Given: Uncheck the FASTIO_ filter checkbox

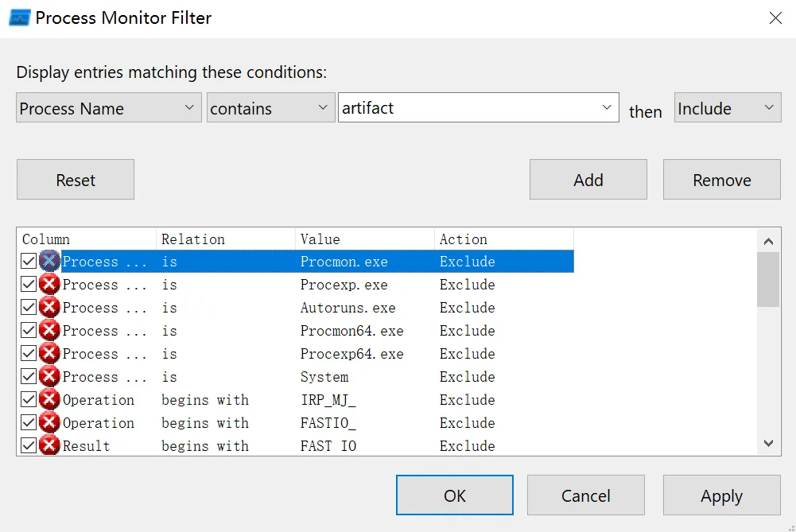Looking at the screenshot, I should pos(29,422).
